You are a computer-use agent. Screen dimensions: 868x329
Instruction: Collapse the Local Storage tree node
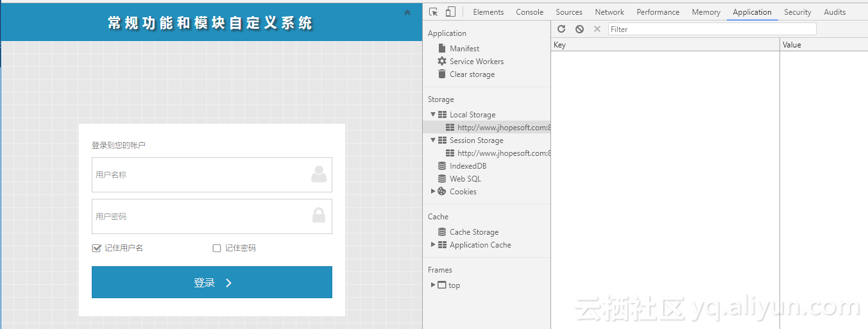click(x=433, y=114)
